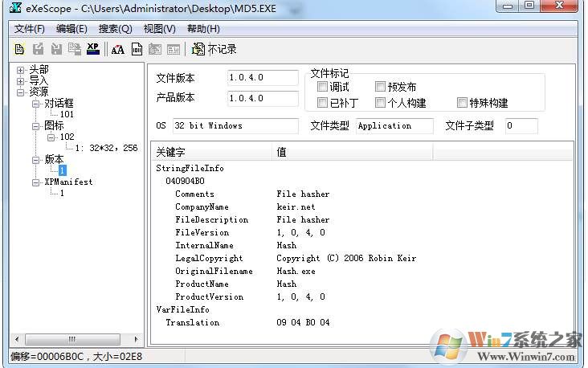
Task: Click the 文件版本 input field
Action: (263, 78)
